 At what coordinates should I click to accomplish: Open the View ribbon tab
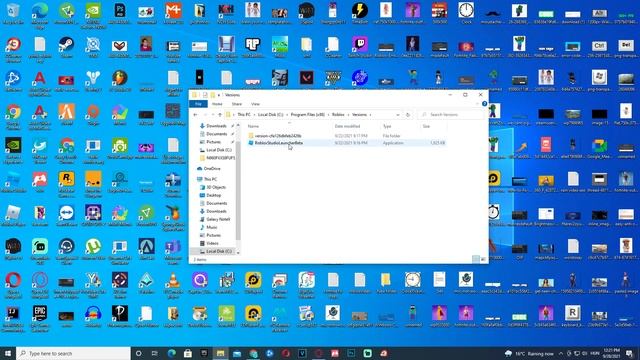click(x=256, y=104)
